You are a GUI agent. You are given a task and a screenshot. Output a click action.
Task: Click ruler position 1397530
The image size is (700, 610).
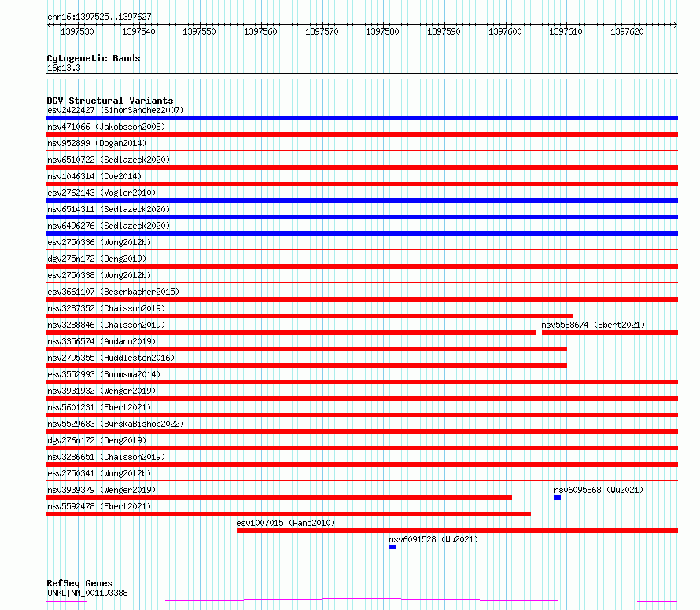pos(77,31)
